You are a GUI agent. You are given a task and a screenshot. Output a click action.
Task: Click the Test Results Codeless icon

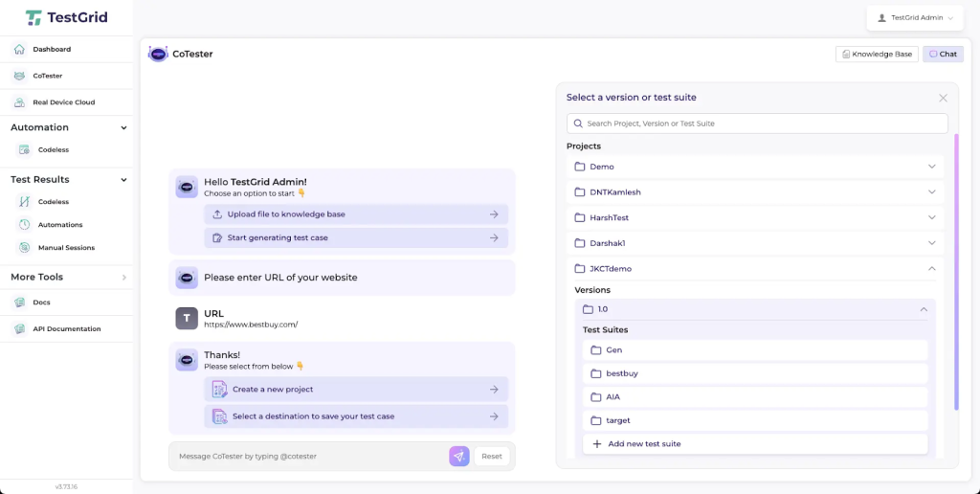click(24, 202)
